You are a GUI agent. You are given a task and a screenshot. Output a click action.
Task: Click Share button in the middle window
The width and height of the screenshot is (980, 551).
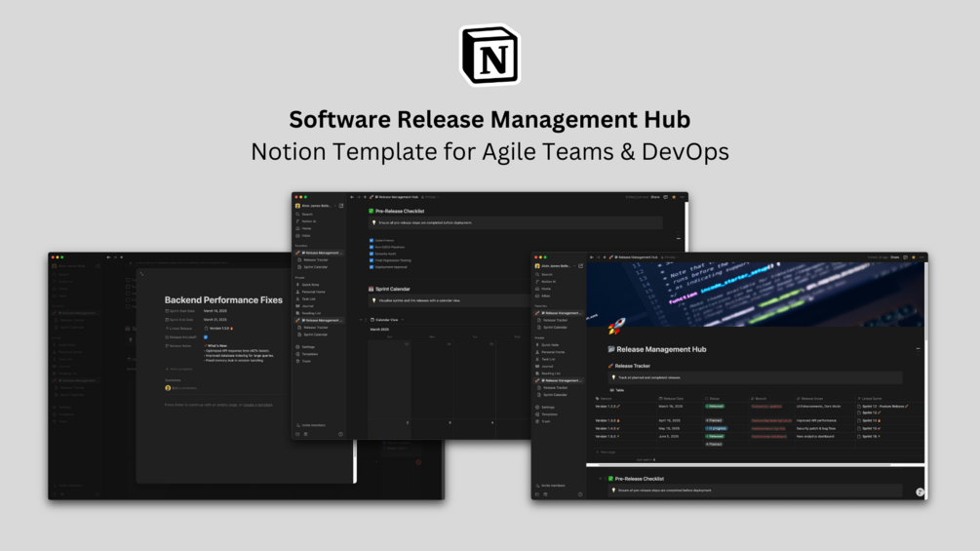pyautogui.click(x=655, y=197)
